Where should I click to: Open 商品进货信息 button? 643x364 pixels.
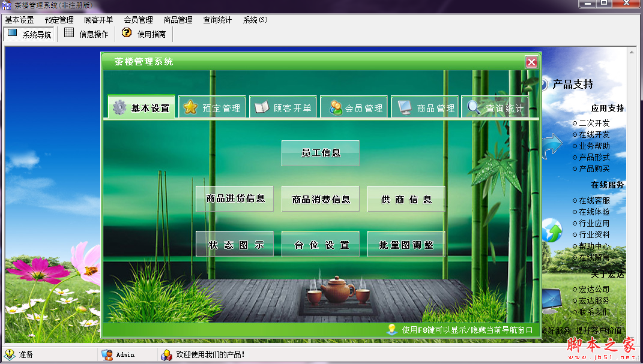[235, 198]
